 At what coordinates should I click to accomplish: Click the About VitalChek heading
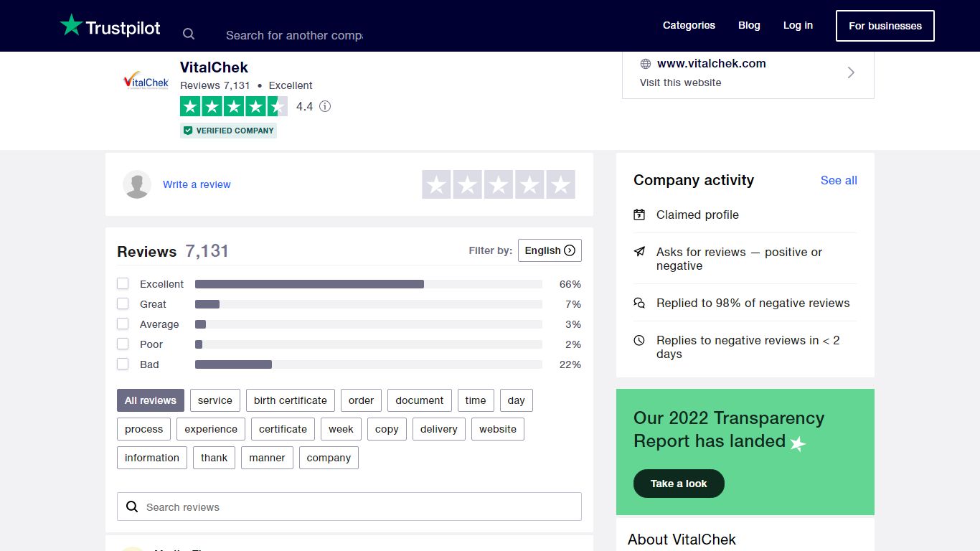click(682, 540)
